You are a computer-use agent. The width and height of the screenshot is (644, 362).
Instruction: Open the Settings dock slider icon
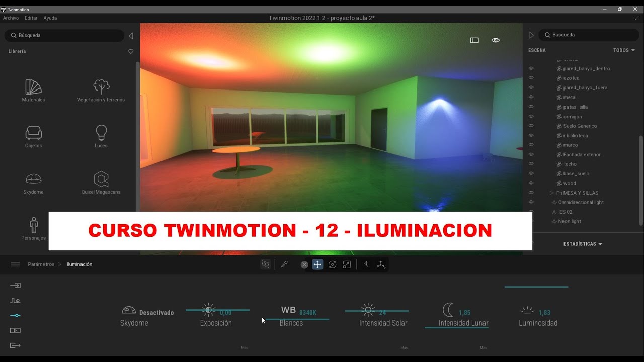point(15,315)
